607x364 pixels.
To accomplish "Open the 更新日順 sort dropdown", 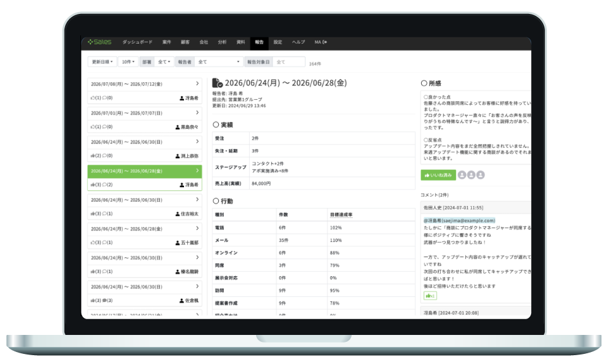I will click(102, 62).
